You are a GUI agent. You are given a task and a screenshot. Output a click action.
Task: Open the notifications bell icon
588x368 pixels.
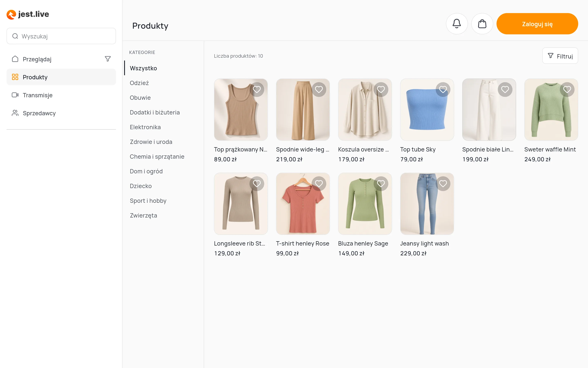coord(457,24)
